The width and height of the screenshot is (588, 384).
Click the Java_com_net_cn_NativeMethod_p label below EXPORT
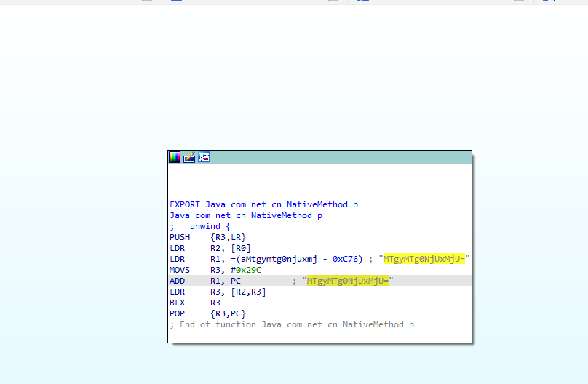coord(246,215)
